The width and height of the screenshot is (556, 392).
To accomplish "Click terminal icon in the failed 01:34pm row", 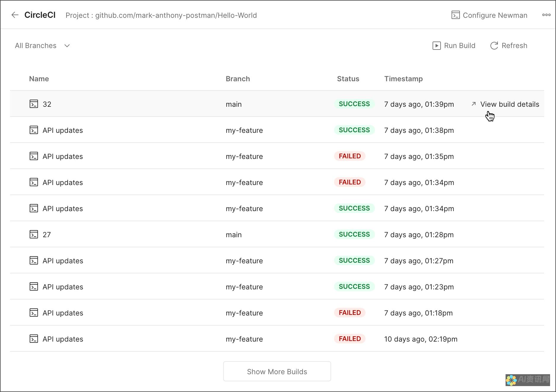I will pyautogui.click(x=34, y=182).
